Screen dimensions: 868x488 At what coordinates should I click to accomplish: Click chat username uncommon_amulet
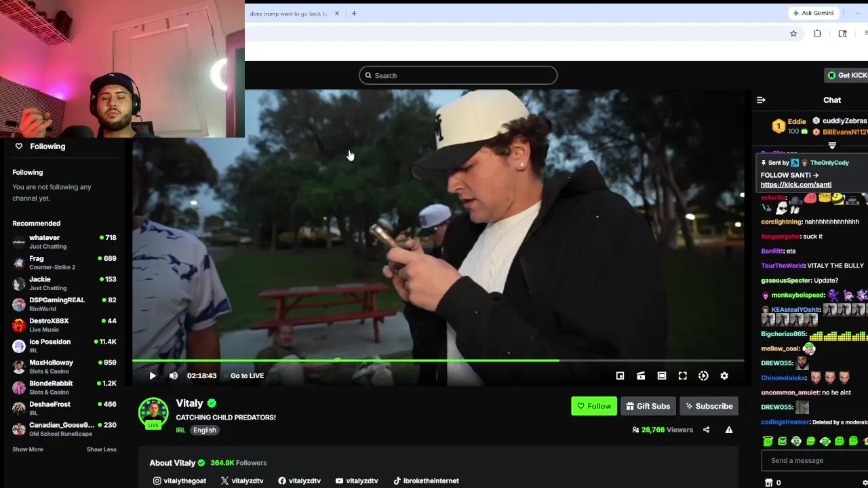pos(789,392)
